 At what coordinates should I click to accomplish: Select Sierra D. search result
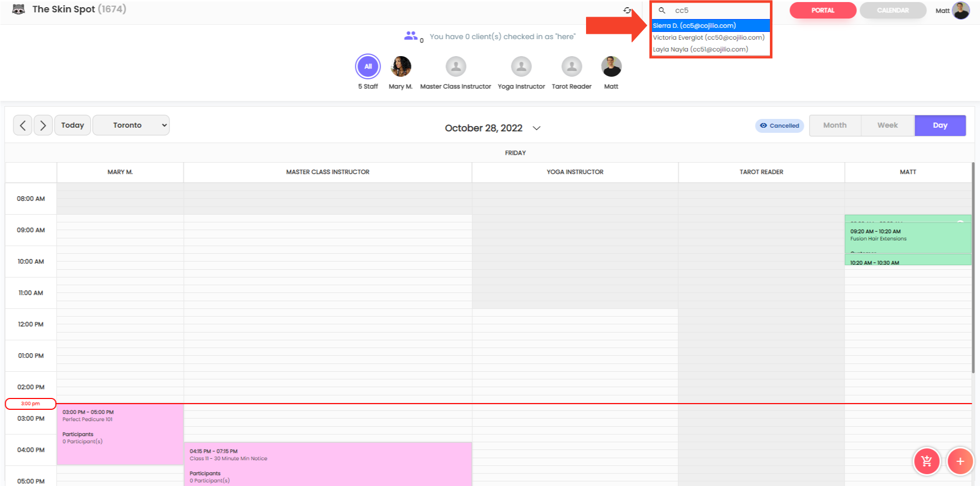tap(711, 26)
